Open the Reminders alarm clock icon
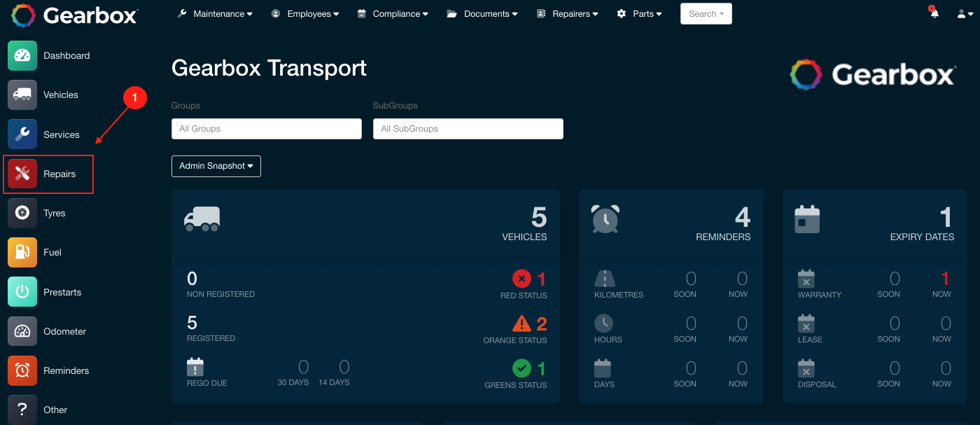The image size is (980, 425). click(x=22, y=370)
